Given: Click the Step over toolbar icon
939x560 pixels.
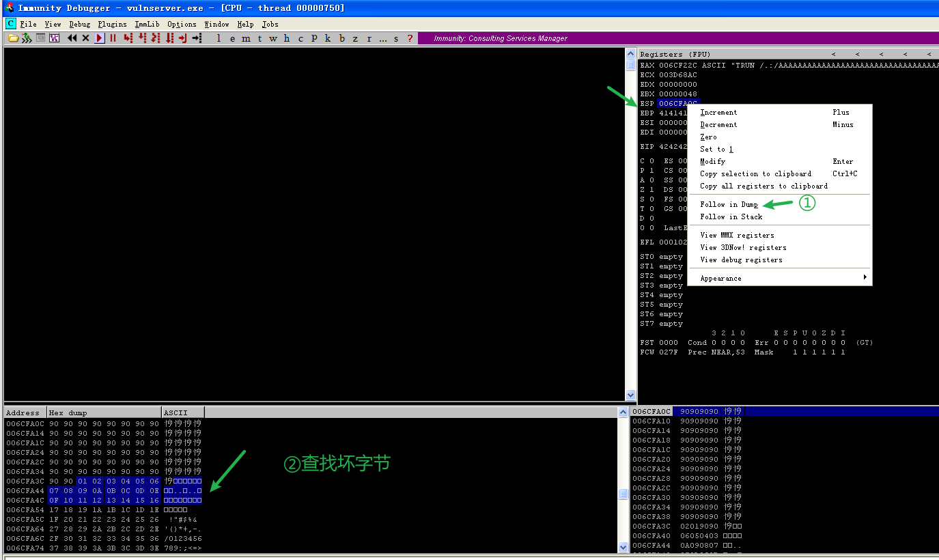Looking at the screenshot, I should point(142,38).
